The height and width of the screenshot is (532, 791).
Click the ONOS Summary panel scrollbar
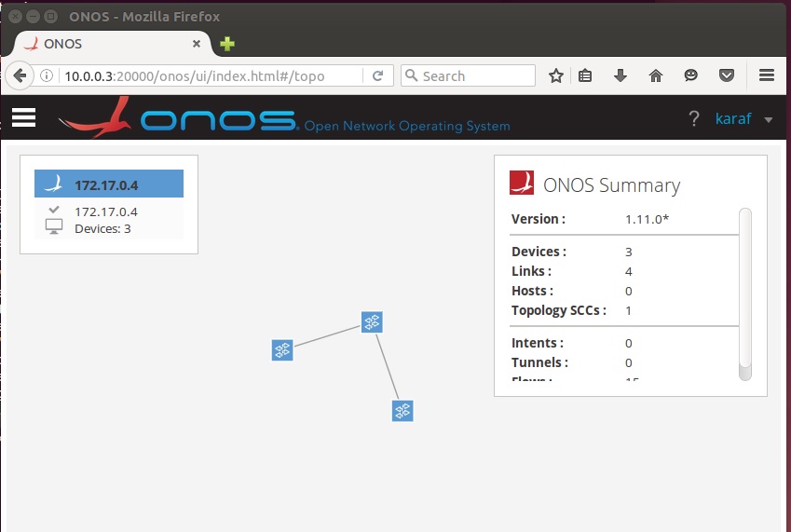(745, 294)
